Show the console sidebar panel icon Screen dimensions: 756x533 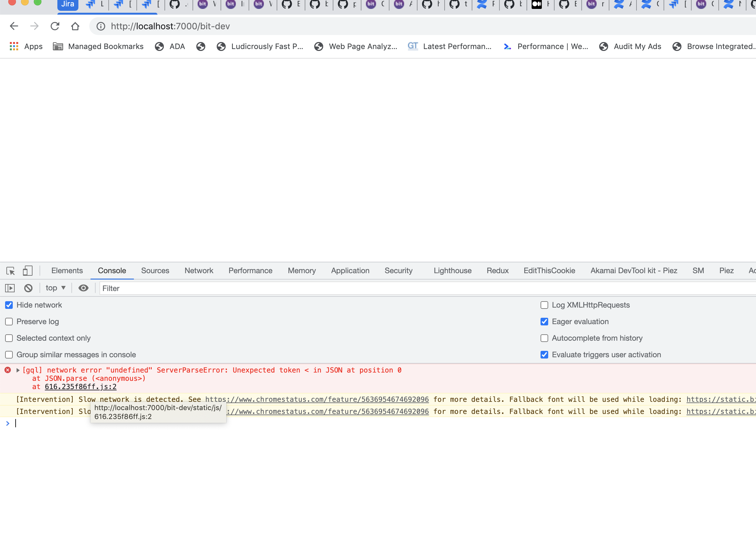[x=10, y=288]
